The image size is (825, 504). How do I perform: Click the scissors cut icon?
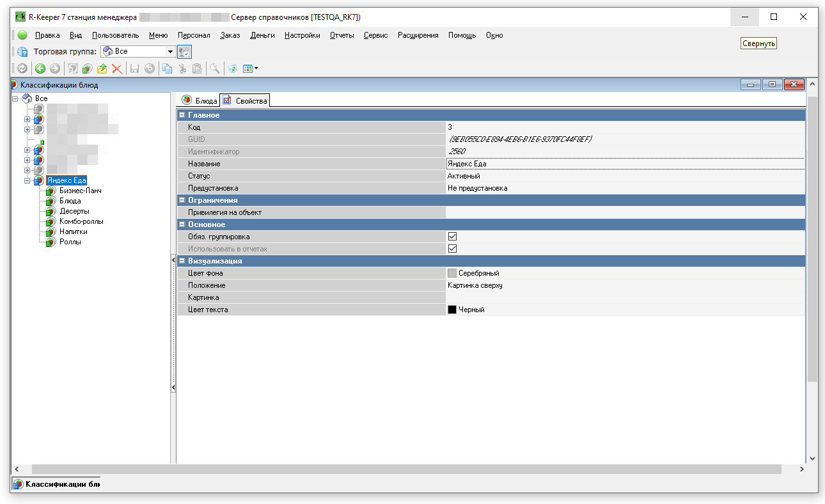pos(182,68)
